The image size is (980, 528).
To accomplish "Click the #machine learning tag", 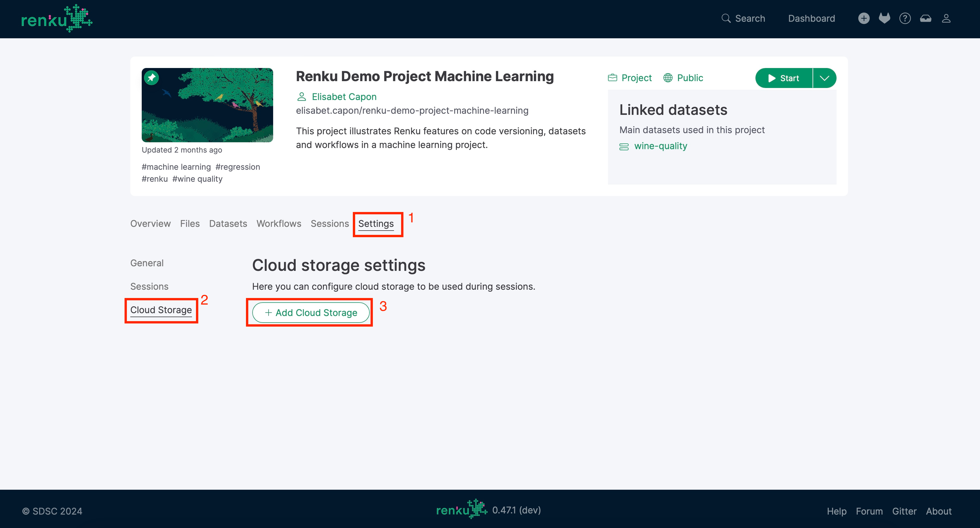I will pyautogui.click(x=176, y=167).
